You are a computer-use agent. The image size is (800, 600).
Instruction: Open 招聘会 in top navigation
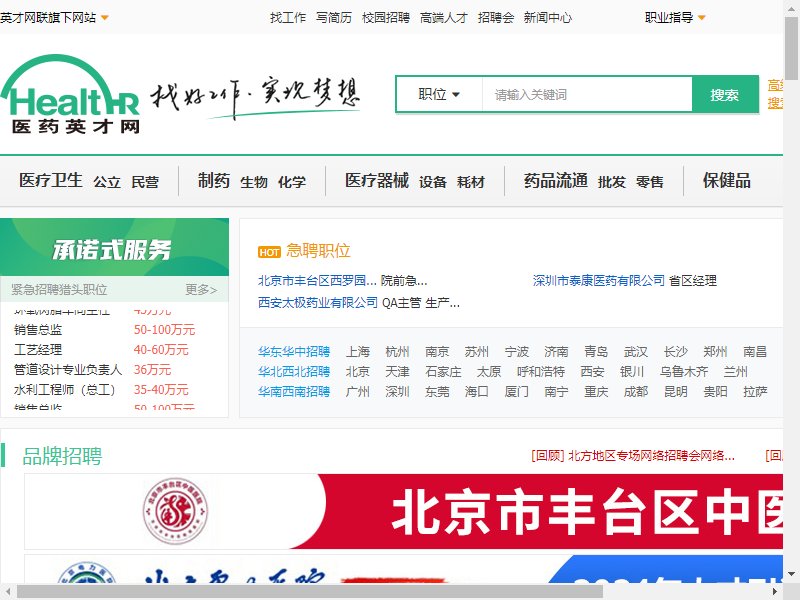coord(495,18)
